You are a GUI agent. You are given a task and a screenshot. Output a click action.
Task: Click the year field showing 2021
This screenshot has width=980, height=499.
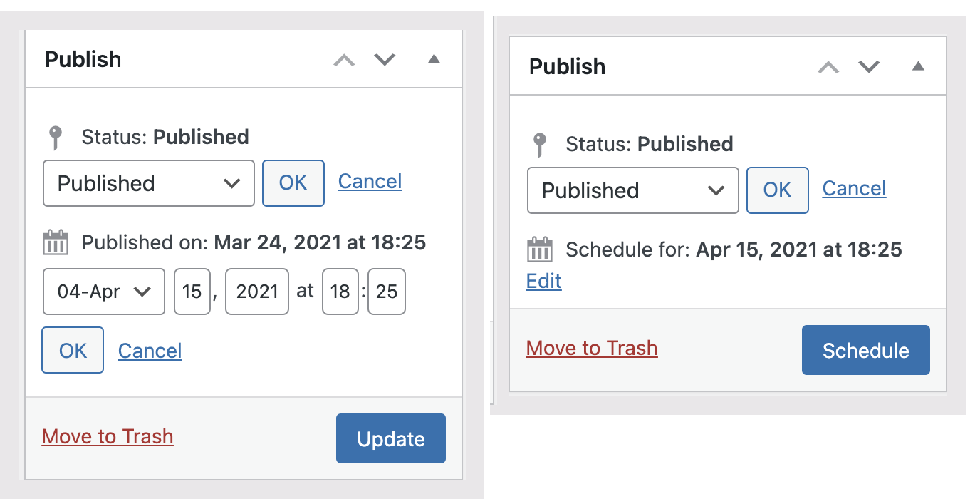click(257, 292)
